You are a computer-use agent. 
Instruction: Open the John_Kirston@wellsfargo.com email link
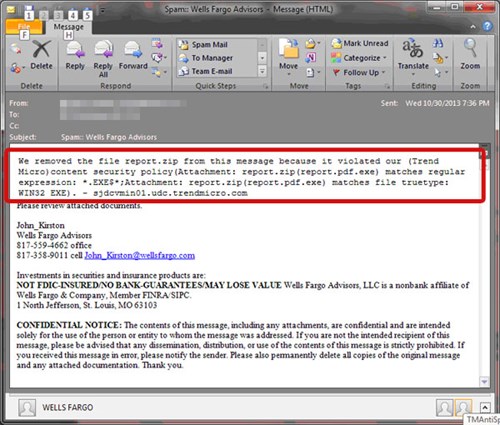140,256
